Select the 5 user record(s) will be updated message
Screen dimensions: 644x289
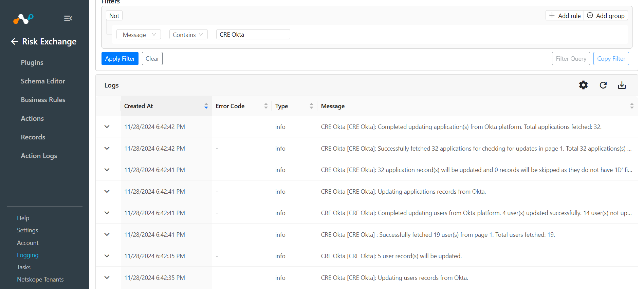tap(391, 256)
